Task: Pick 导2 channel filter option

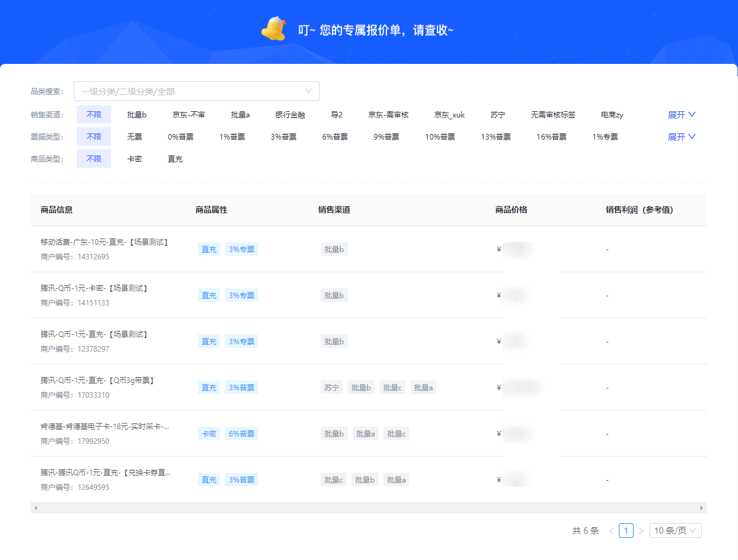Action: pyautogui.click(x=337, y=115)
